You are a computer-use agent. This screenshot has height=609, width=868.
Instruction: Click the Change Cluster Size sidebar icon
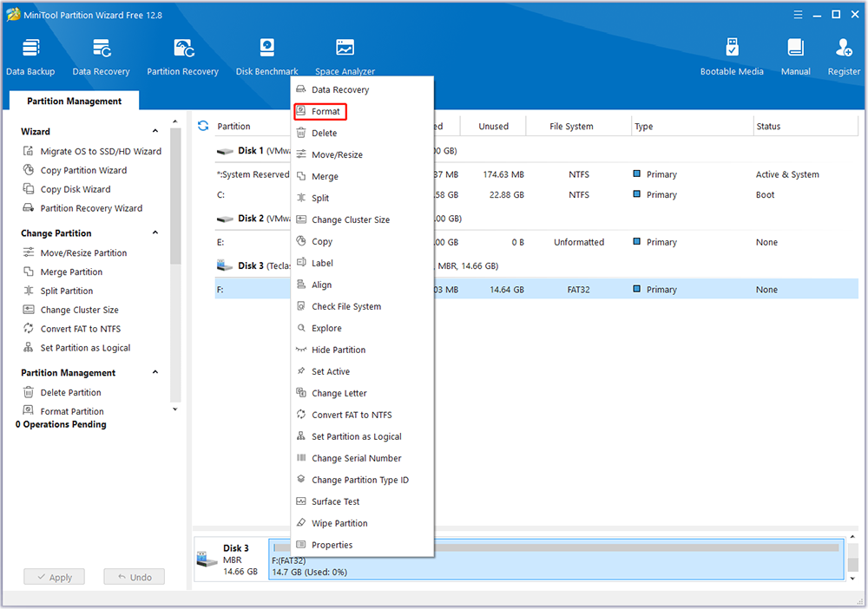(29, 309)
